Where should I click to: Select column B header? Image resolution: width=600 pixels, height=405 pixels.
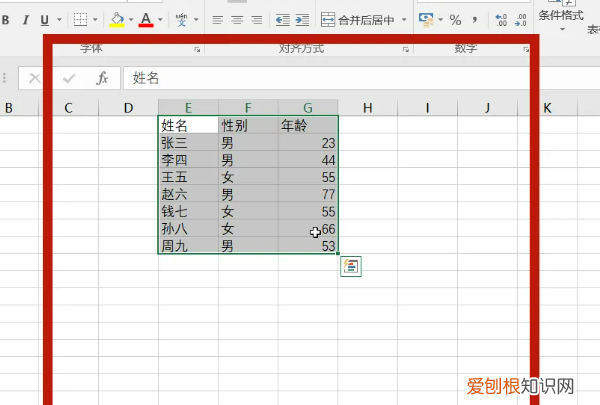pyautogui.click(x=19, y=108)
